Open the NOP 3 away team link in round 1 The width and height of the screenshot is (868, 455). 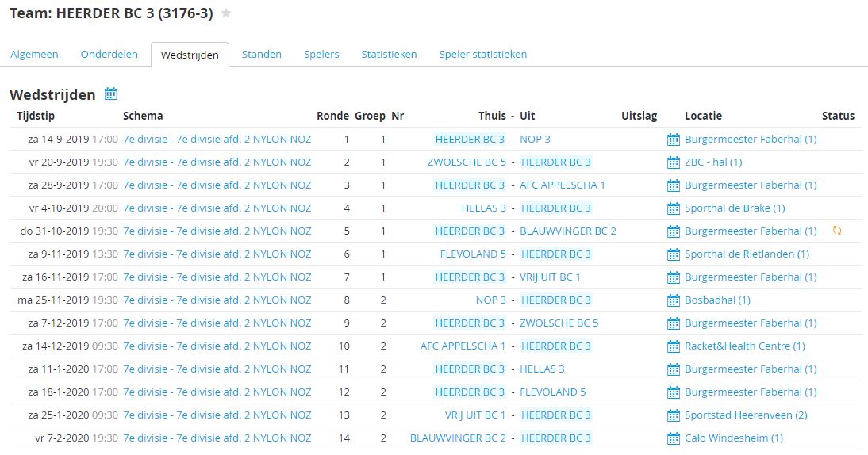click(x=535, y=140)
